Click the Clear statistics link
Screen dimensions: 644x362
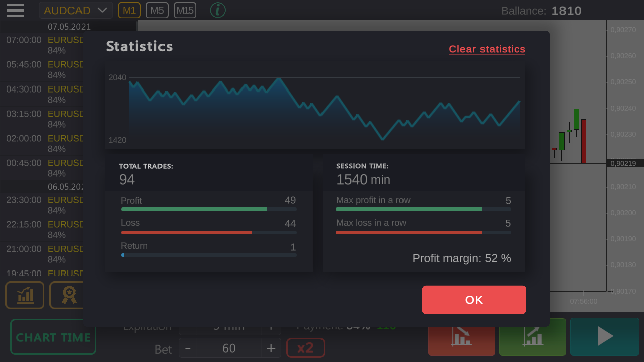tap(487, 49)
